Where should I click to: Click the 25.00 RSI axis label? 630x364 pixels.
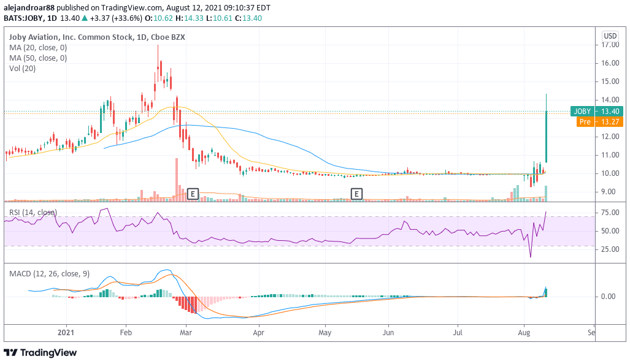coord(610,249)
